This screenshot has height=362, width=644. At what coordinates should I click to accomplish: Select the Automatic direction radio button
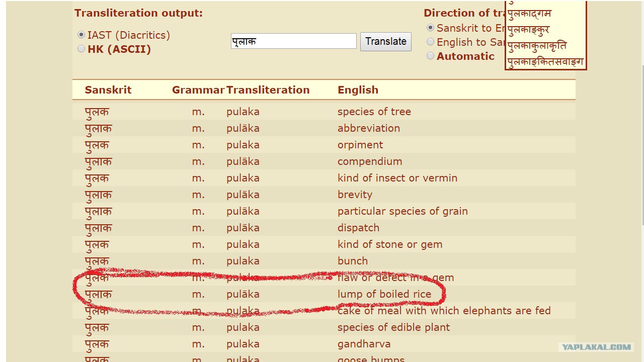pyautogui.click(x=430, y=56)
